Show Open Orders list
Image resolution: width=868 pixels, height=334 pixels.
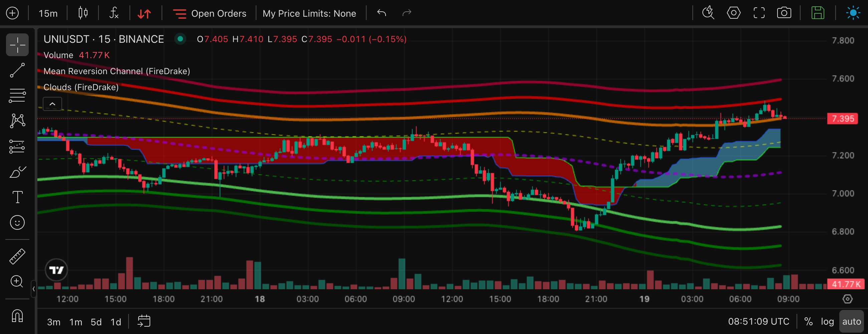pyautogui.click(x=210, y=13)
